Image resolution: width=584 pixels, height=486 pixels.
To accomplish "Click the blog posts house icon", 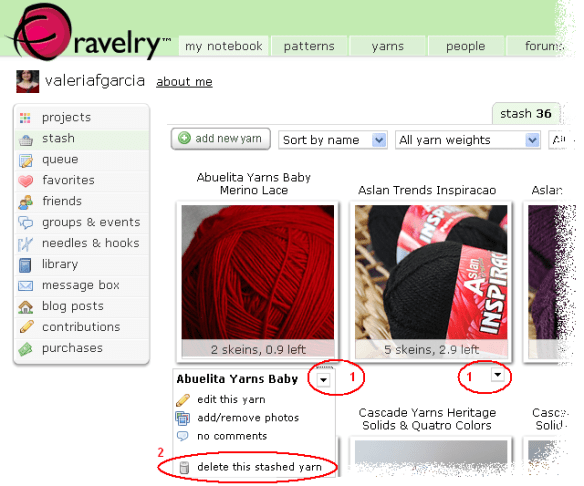I will (26, 307).
